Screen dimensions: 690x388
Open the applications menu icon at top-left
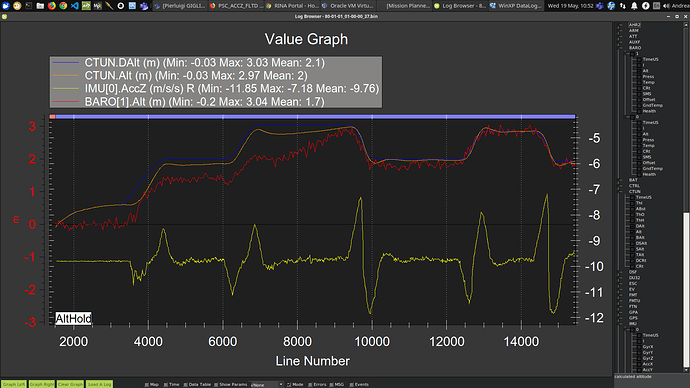tap(6, 6)
